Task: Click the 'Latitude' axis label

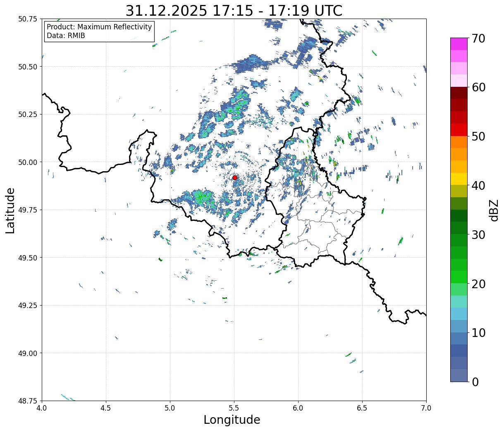Action: tap(10, 210)
